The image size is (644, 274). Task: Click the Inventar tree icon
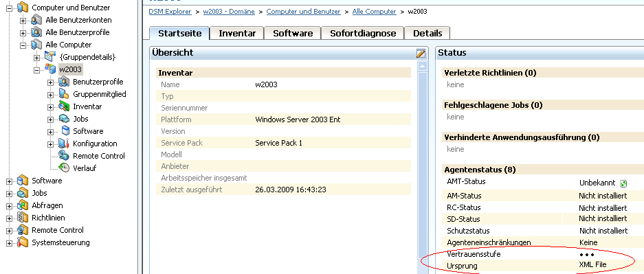pos(64,106)
